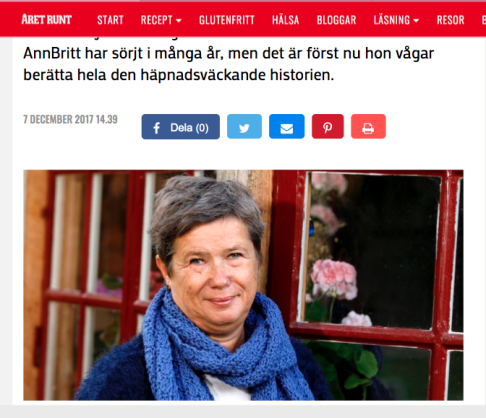Image resolution: width=486 pixels, height=418 pixels.
Task: Click the LÄSNING dropdown arrow
Action: tap(416, 21)
